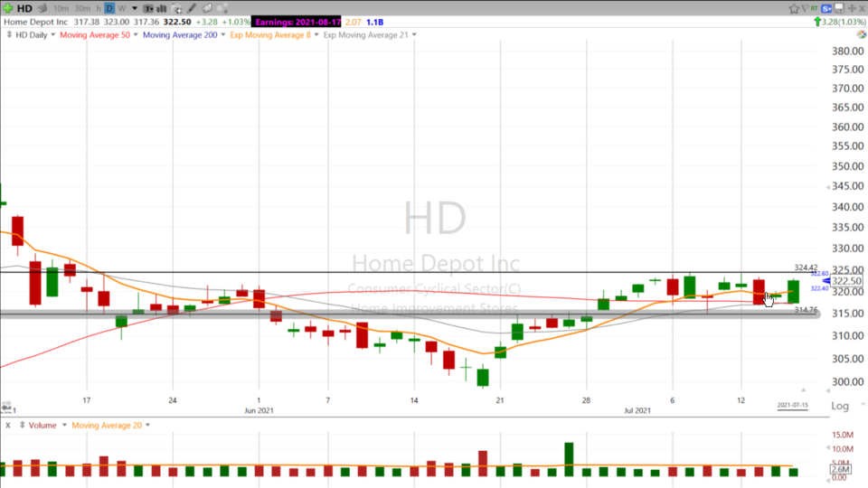
Task: Click the move handle beside HD Daily
Action: click(x=8, y=35)
